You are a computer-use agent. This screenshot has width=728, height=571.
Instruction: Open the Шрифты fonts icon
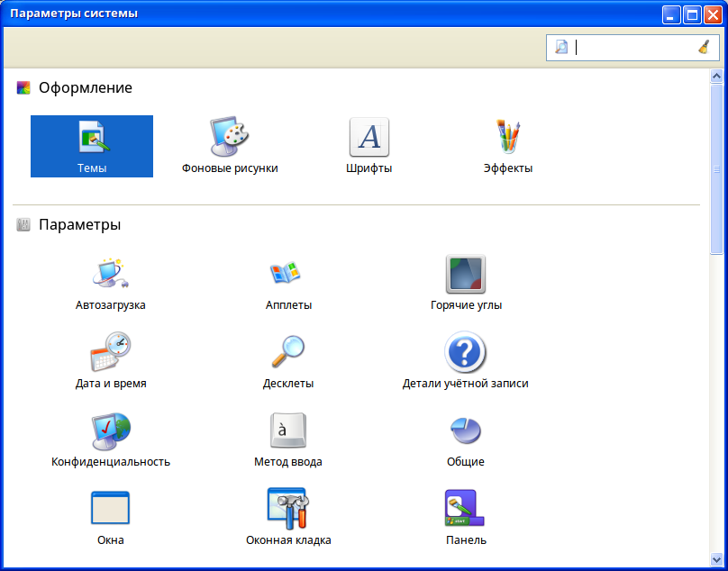click(x=369, y=146)
